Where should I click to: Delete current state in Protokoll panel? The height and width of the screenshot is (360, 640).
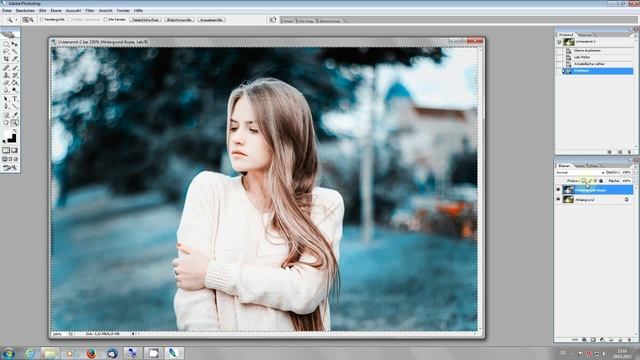click(629, 152)
